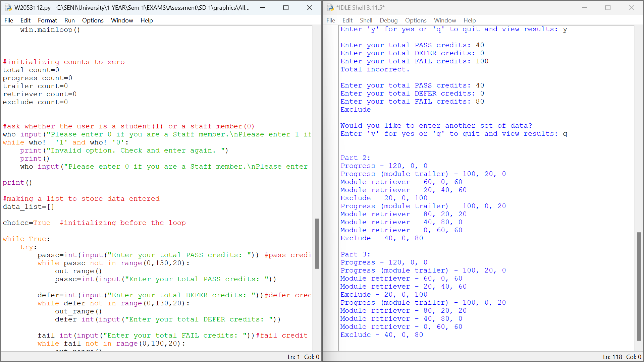The width and height of the screenshot is (644, 362).
Task: Open Format menu in editor window
Action: [47, 20]
